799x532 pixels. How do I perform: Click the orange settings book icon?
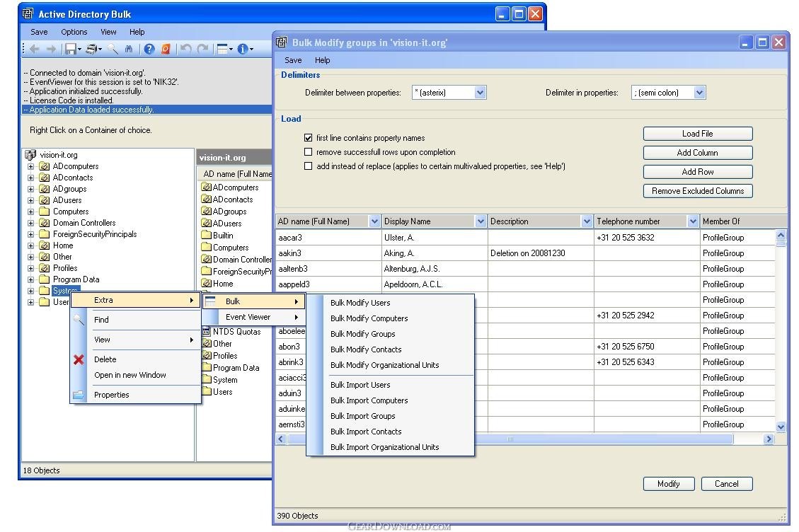[166, 49]
